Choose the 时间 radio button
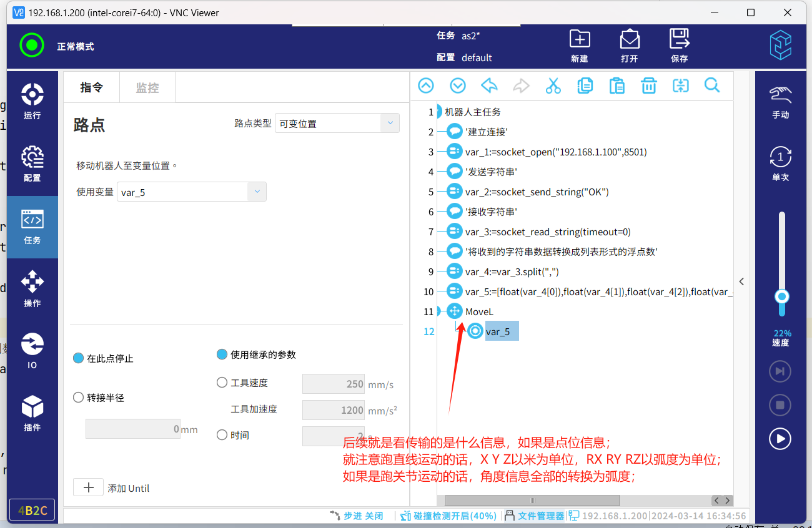 tap(222, 435)
